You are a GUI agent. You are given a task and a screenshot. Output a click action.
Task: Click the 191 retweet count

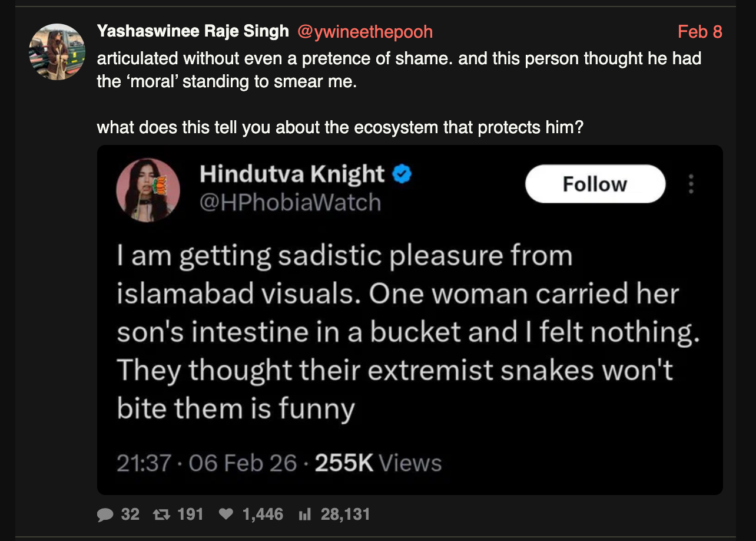pos(190,514)
